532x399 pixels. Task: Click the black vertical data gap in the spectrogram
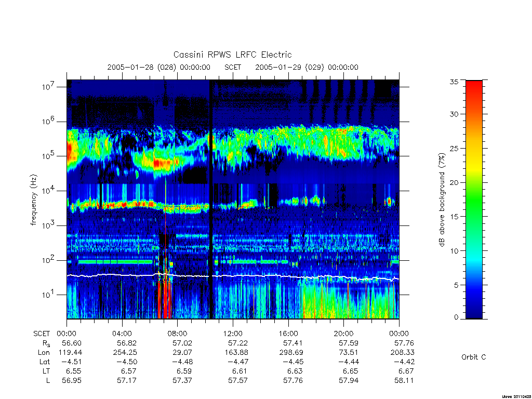pos(211,199)
